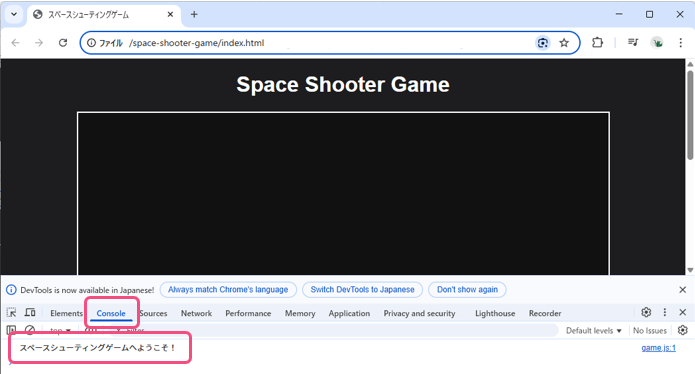The height and width of the screenshot is (374, 695).
Task: Click the info icon in DevTools notification
Action: click(11, 290)
